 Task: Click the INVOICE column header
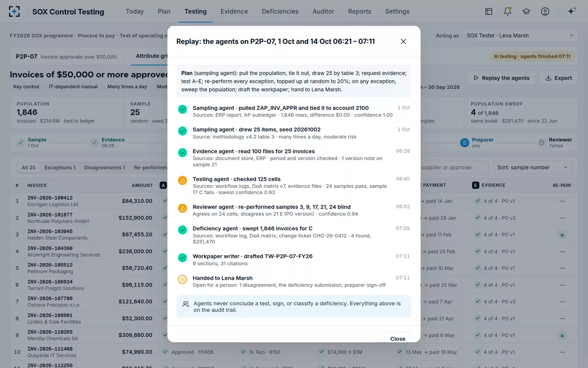(x=37, y=185)
